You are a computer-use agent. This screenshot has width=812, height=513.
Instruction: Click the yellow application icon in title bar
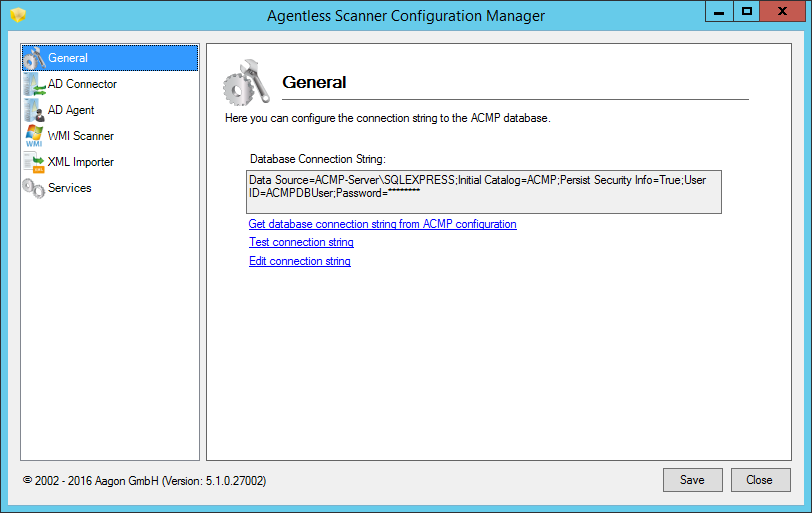click(x=18, y=15)
